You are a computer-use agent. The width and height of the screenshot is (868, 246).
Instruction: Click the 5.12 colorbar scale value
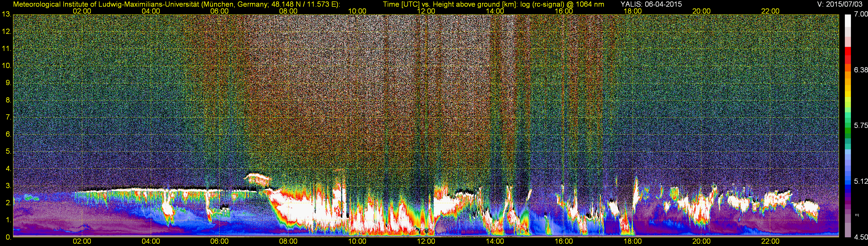[x=860, y=181]
